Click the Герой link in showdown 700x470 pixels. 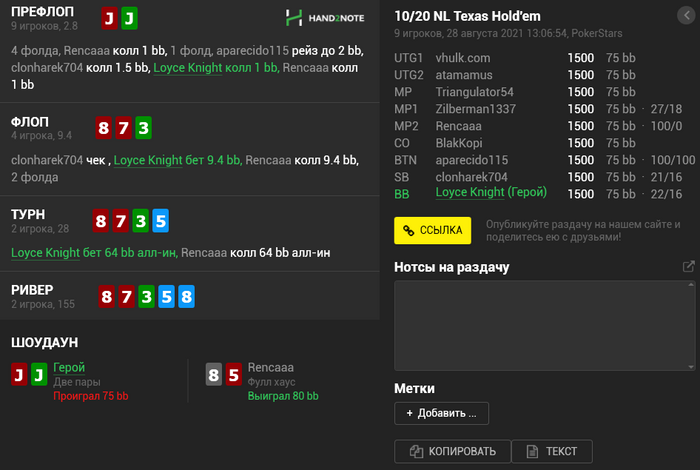pos(69,367)
